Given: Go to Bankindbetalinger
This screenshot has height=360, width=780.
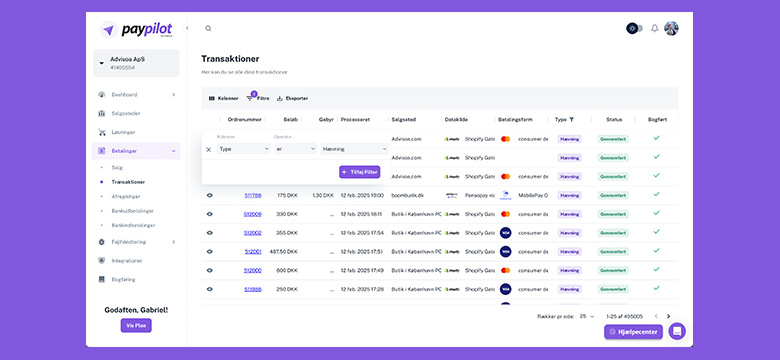Looking at the screenshot, I should pos(133,225).
